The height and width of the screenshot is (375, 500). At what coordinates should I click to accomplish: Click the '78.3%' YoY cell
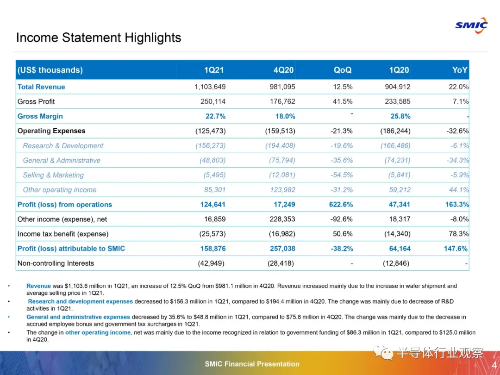459,234
